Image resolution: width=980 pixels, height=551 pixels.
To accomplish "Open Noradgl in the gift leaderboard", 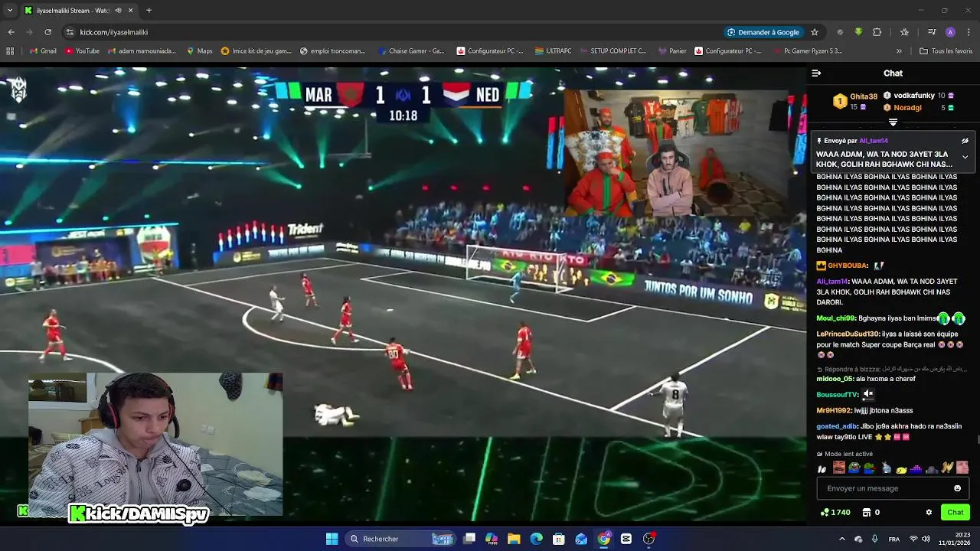I will 907,108.
